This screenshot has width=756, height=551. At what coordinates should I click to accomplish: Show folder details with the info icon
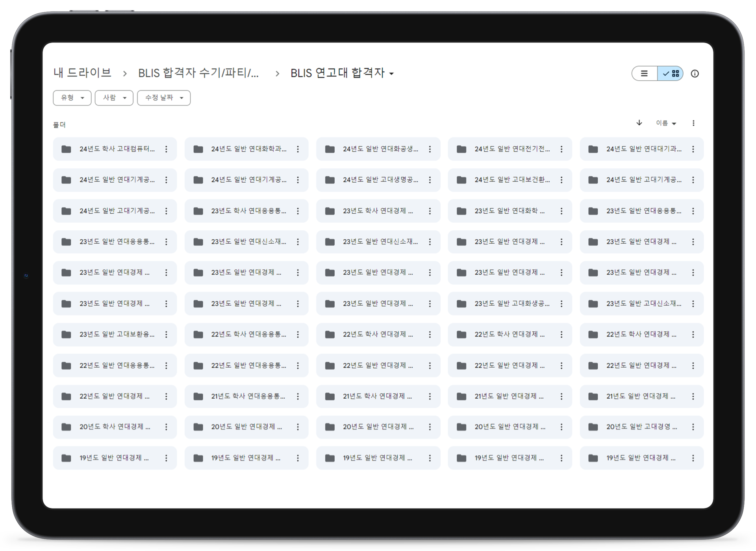coord(695,74)
